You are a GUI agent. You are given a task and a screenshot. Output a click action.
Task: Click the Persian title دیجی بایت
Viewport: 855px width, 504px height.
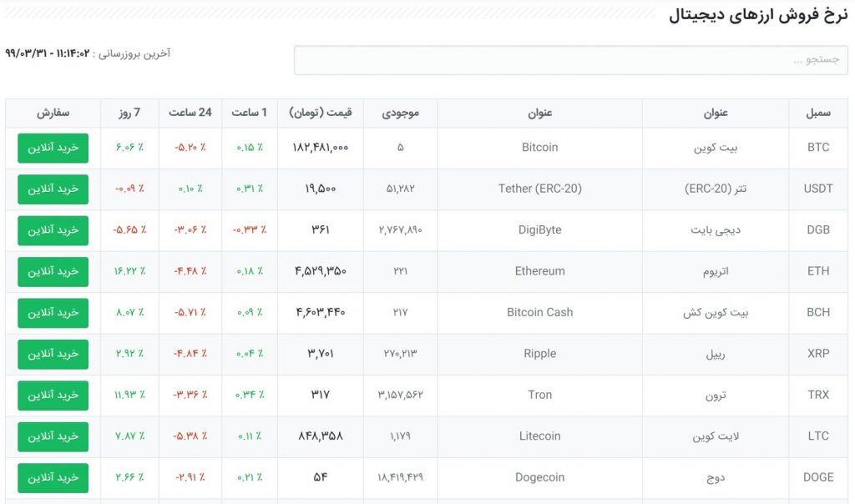716,230
